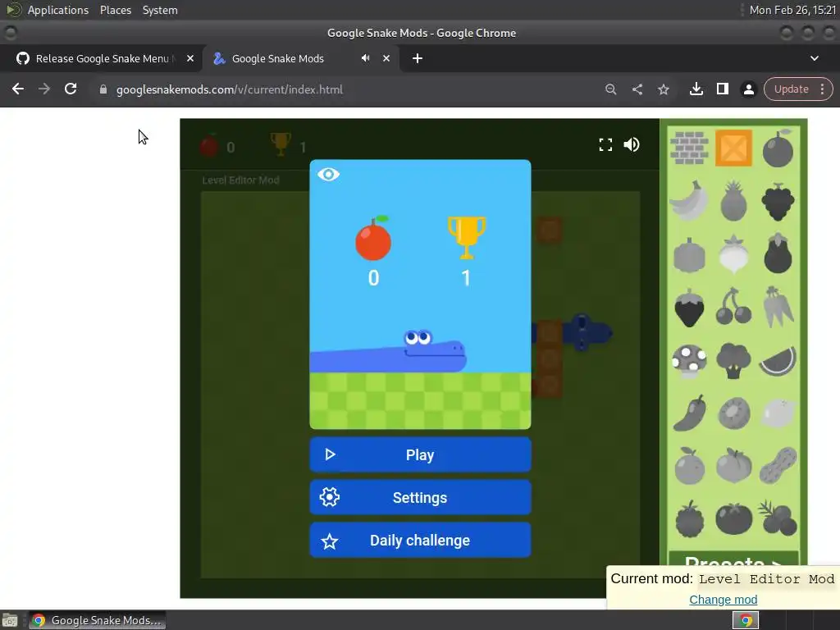This screenshot has width=840, height=630.
Task: Toggle the eye visibility icon on game card
Action: tap(328, 174)
